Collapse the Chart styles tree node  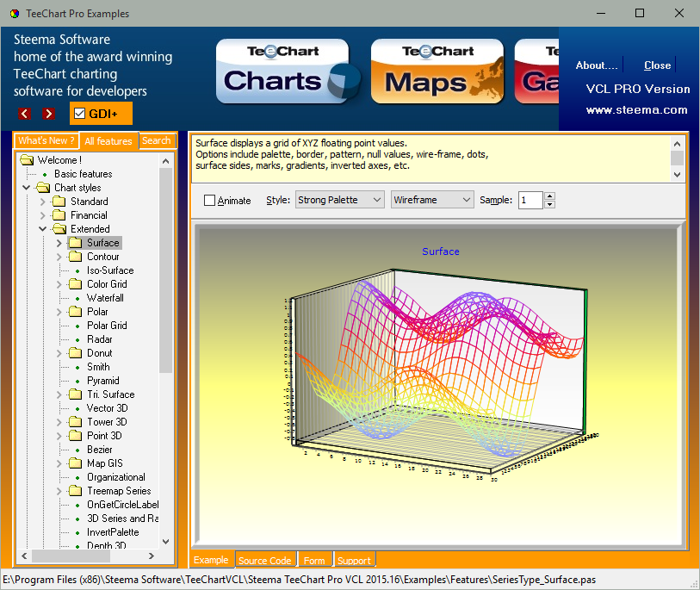[x=27, y=188]
